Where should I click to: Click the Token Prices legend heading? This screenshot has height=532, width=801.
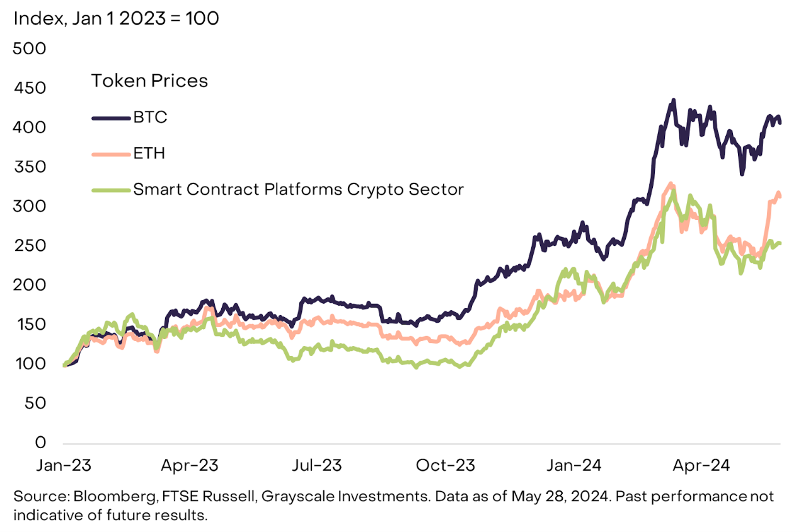point(149,81)
